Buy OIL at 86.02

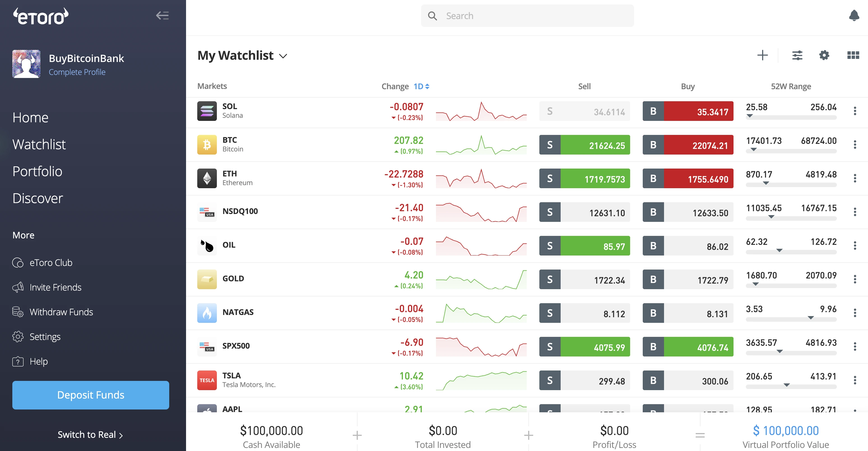(x=688, y=246)
